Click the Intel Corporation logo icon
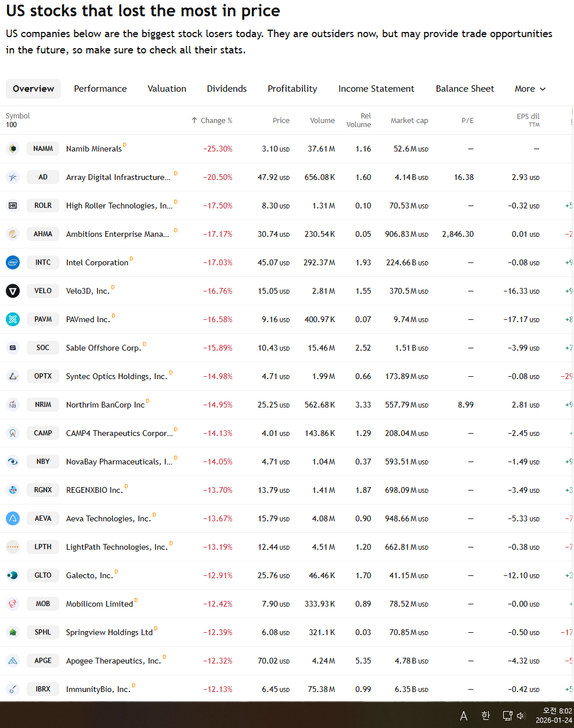The width and height of the screenshot is (574, 728). pyautogui.click(x=13, y=262)
